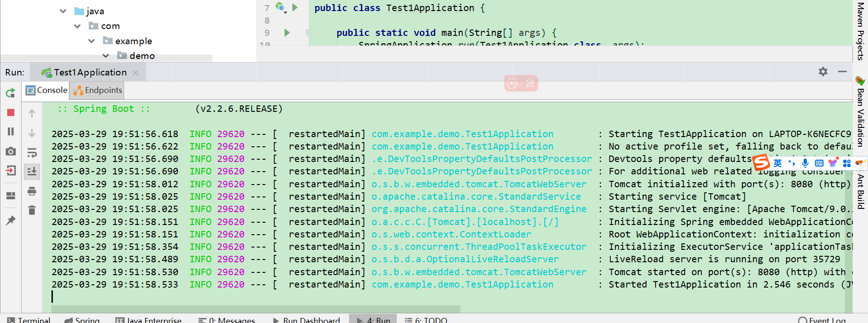Click the StandardEngine class link in log
Viewport: 868px width, 323px height.
point(479,209)
